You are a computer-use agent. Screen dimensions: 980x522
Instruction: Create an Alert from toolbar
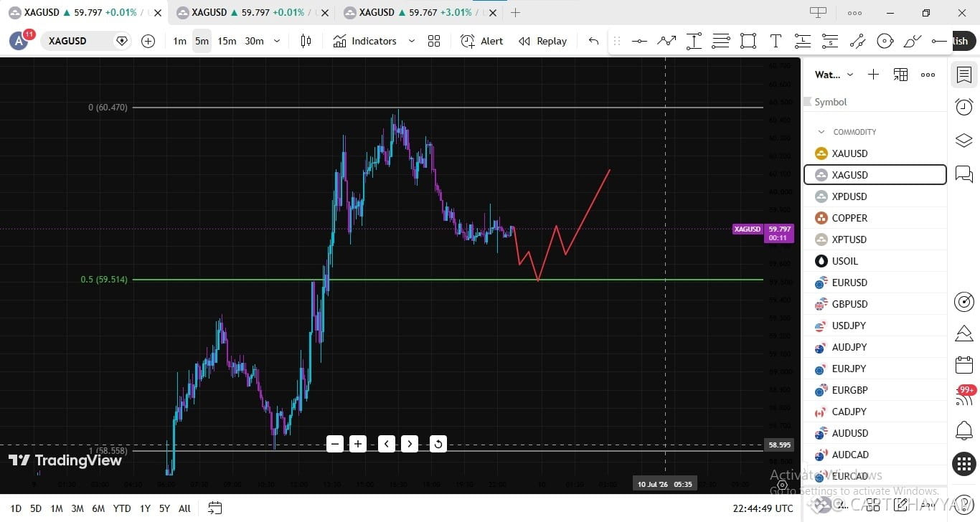(x=482, y=41)
